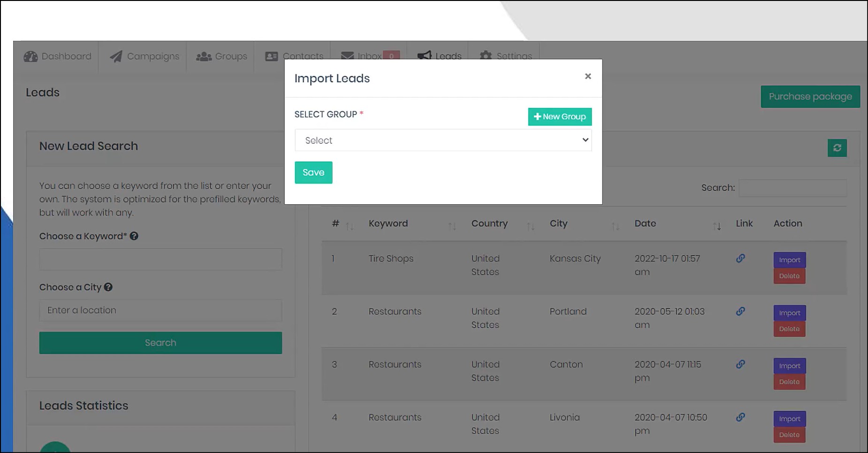Select the Leads tab

click(440, 56)
